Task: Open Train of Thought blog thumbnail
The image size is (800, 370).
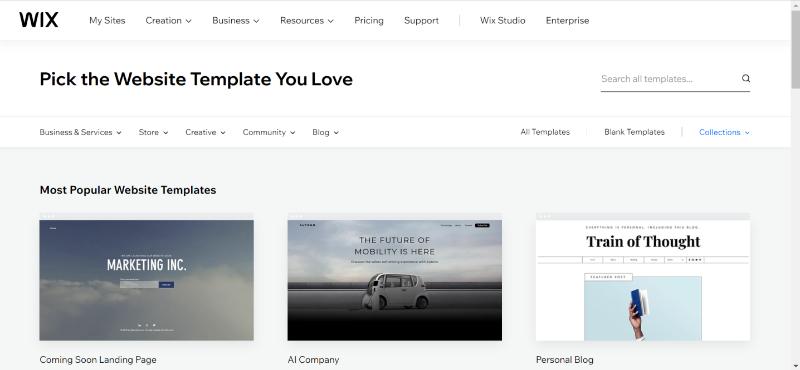Action: (643, 277)
